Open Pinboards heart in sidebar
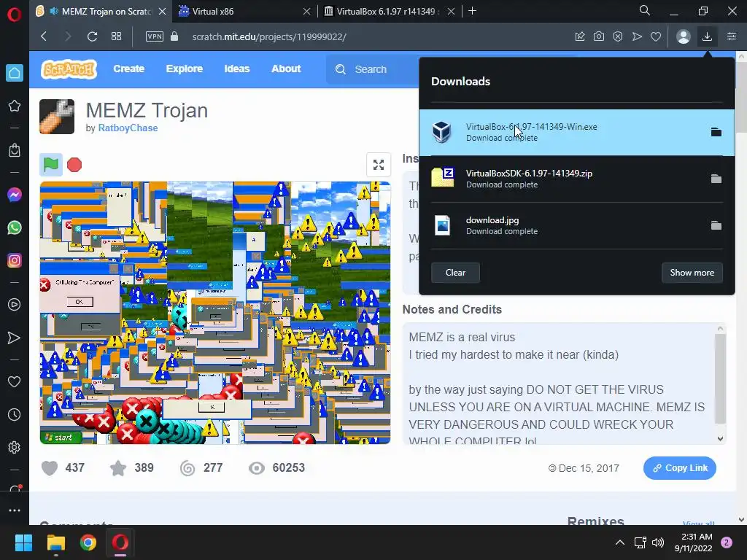 point(15,382)
